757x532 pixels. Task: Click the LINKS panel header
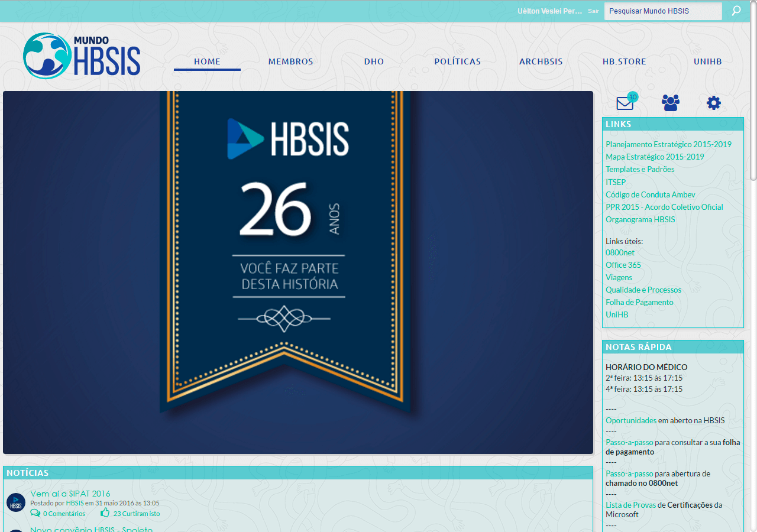pos(673,124)
